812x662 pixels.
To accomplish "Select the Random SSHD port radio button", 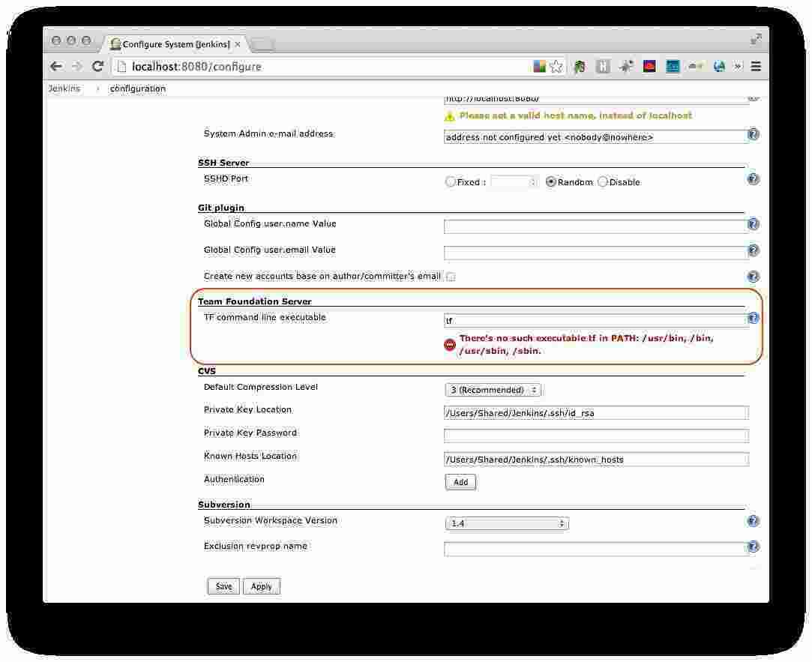I will point(551,182).
